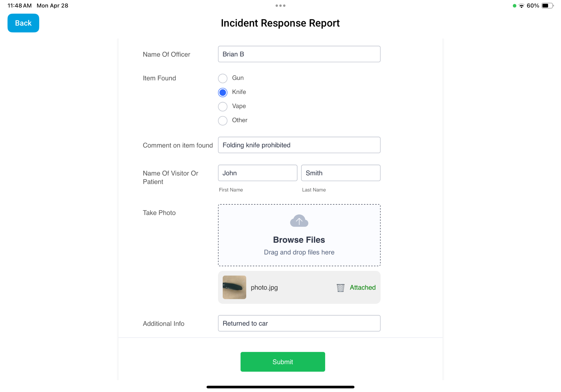Click the Last Name field containing Smith
The image size is (561, 392).
(340, 173)
